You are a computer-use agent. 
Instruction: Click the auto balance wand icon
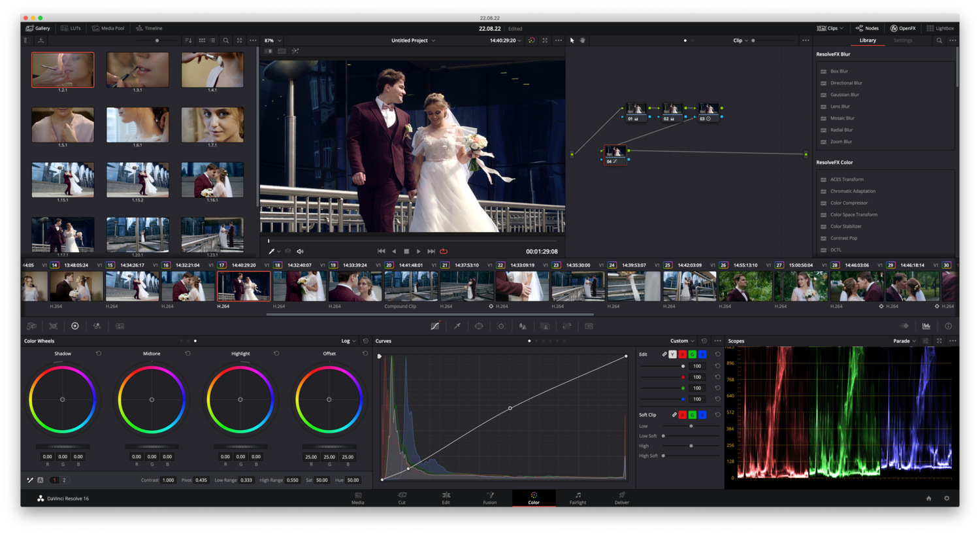click(x=30, y=480)
